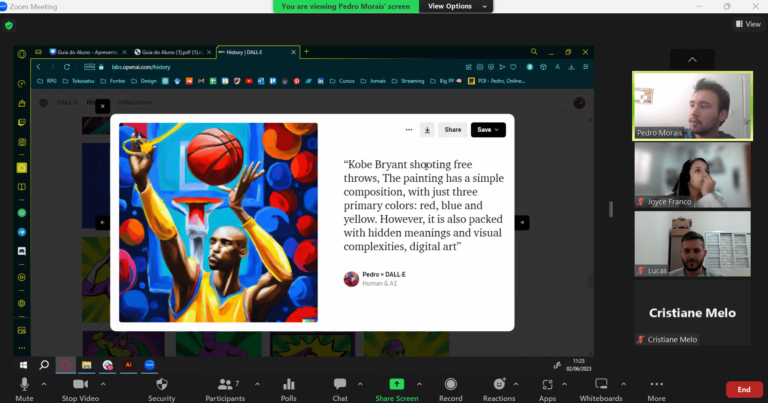Open the Streaming bookmarks folder
Screen dimensions: 768x403
[x=408, y=81]
